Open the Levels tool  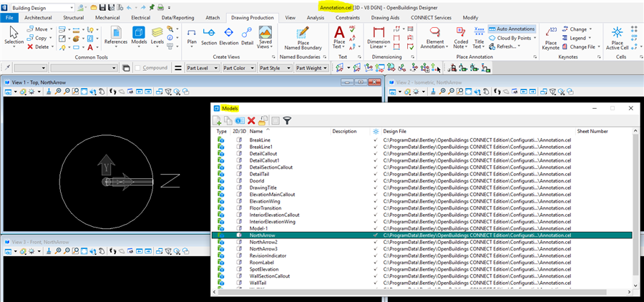coord(157,36)
